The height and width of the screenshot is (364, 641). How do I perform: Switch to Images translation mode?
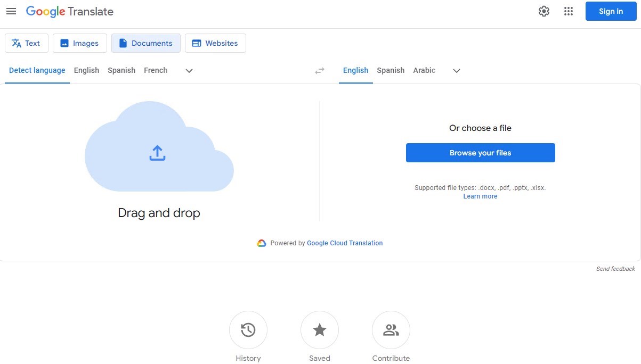[80, 43]
